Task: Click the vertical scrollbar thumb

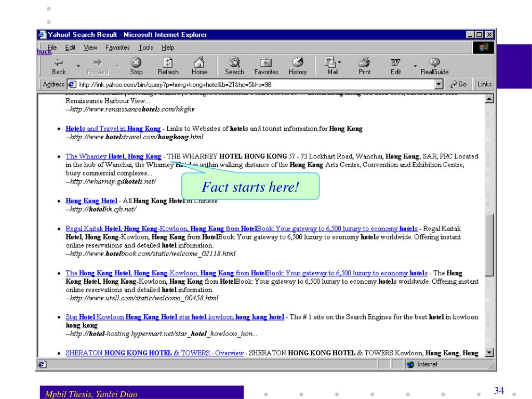Action: [489, 245]
